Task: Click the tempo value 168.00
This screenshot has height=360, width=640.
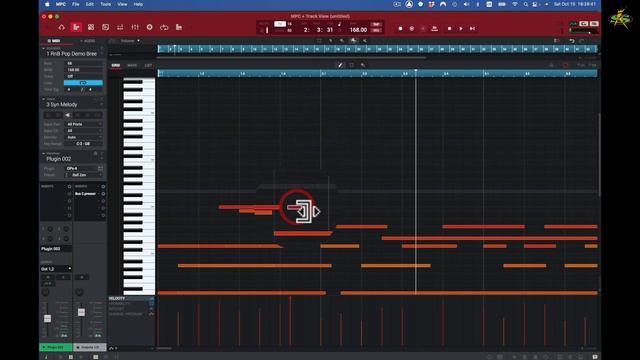Action: (358, 30)
